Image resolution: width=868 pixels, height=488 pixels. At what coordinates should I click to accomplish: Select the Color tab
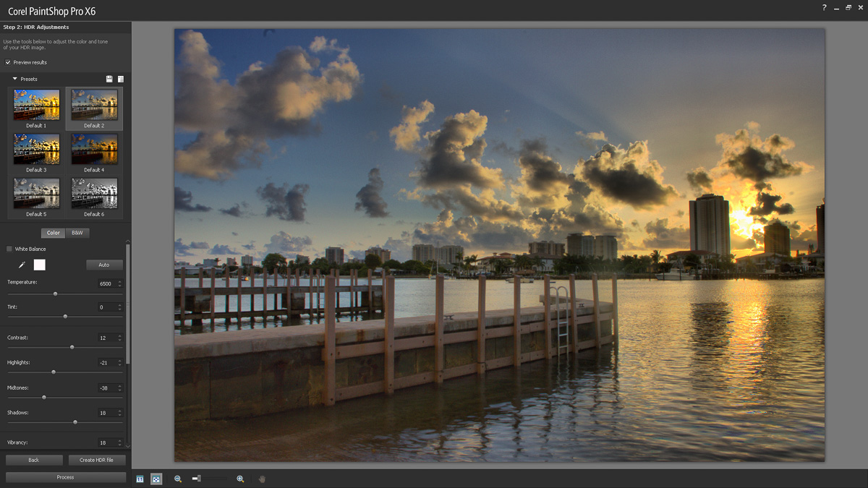coord(53,233)
